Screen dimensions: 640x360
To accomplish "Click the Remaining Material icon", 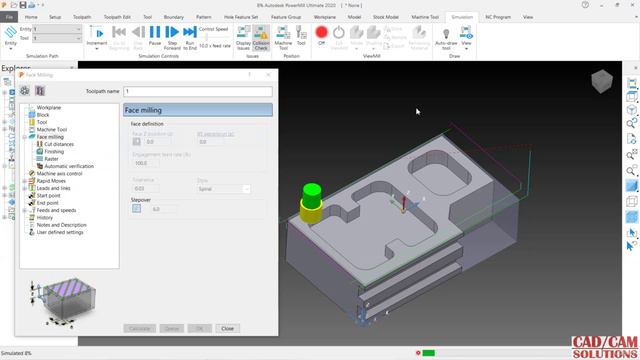I will (419, 37).
